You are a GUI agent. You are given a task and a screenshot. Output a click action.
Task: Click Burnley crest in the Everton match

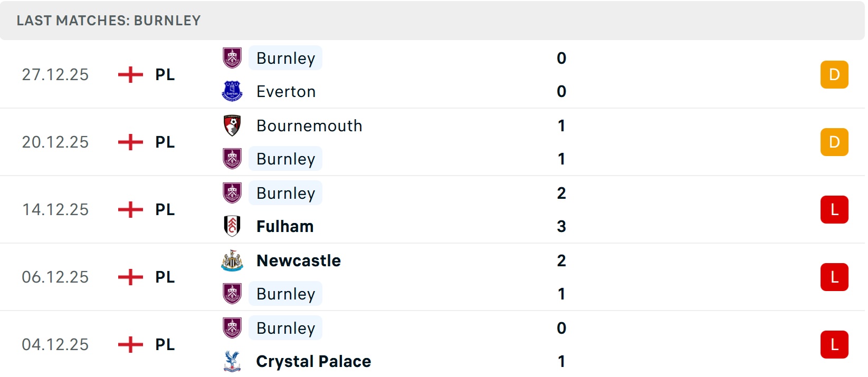click(232, 58)
